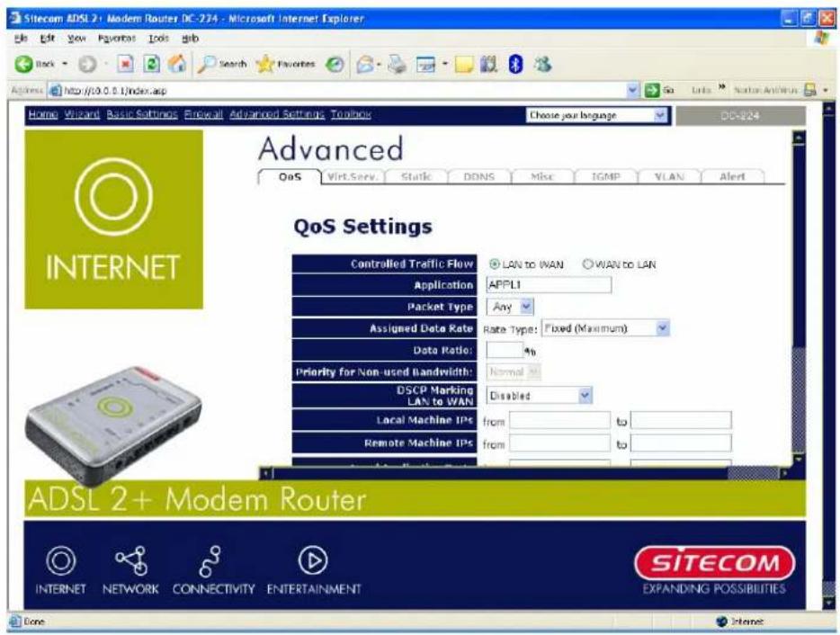Click the Bluetooth toolbar icon
840x635 pixels.
pos(515,64)
